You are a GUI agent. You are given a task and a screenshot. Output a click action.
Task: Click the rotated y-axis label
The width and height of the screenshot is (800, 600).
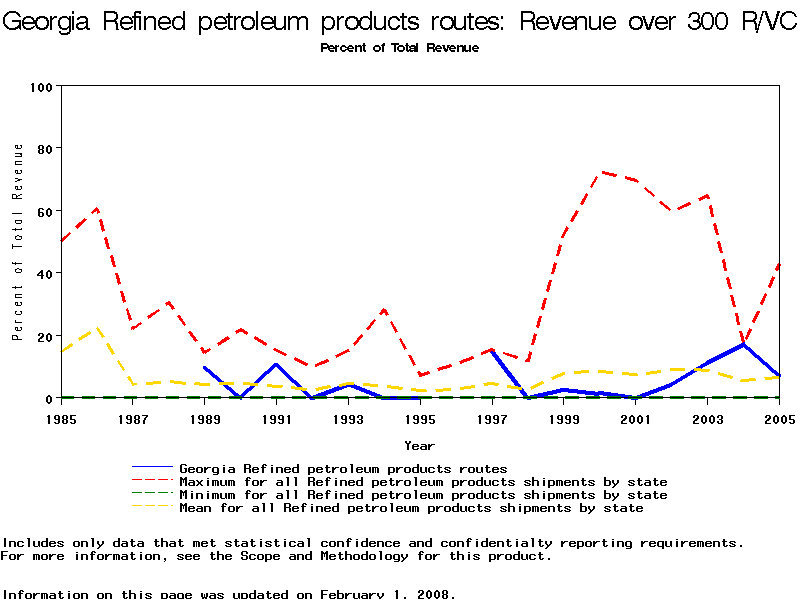coord(18,242)
